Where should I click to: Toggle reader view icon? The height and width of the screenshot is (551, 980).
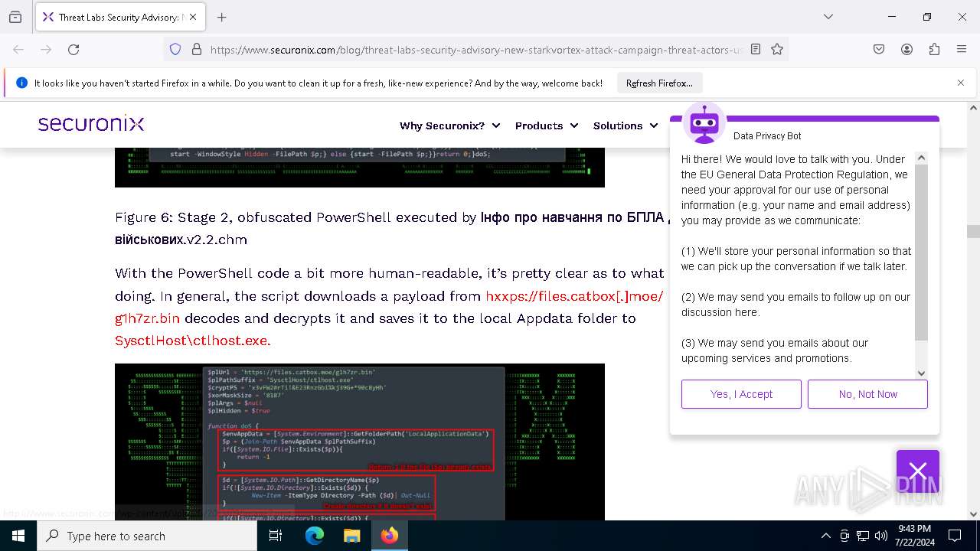pos(756,49)
